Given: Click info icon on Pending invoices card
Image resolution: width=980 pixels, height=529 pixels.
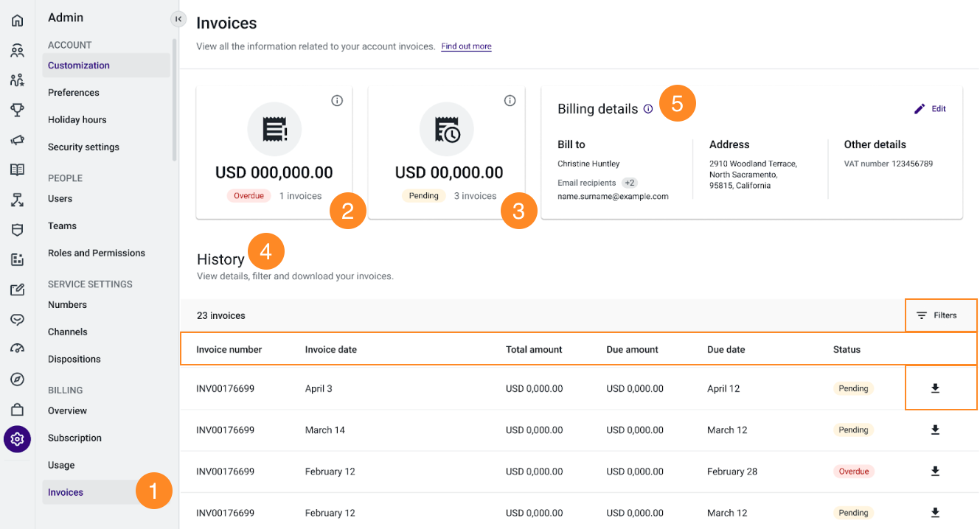Looking at the screenshot, I should coord(510,101).
